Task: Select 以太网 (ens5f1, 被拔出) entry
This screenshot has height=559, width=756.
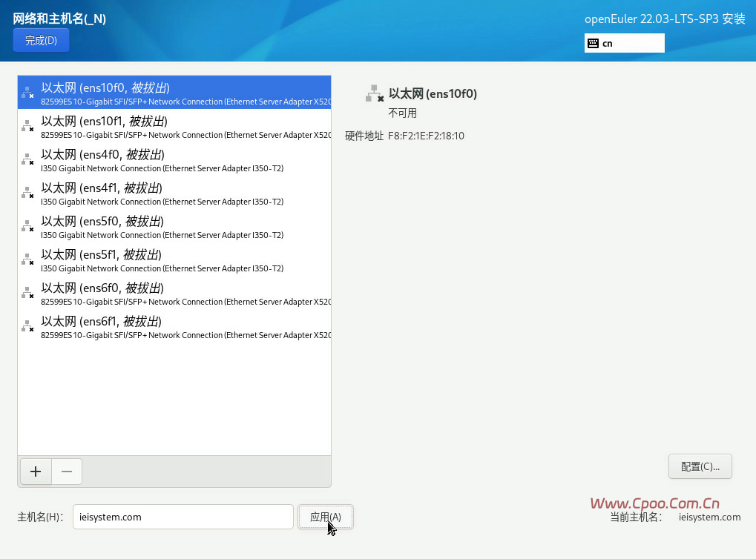Action: pos(174,259)
